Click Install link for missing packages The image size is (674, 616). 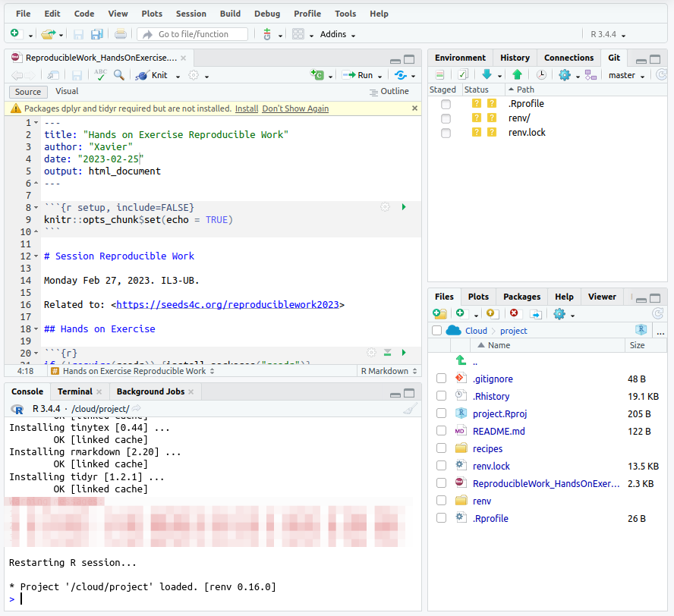(247, 108)
